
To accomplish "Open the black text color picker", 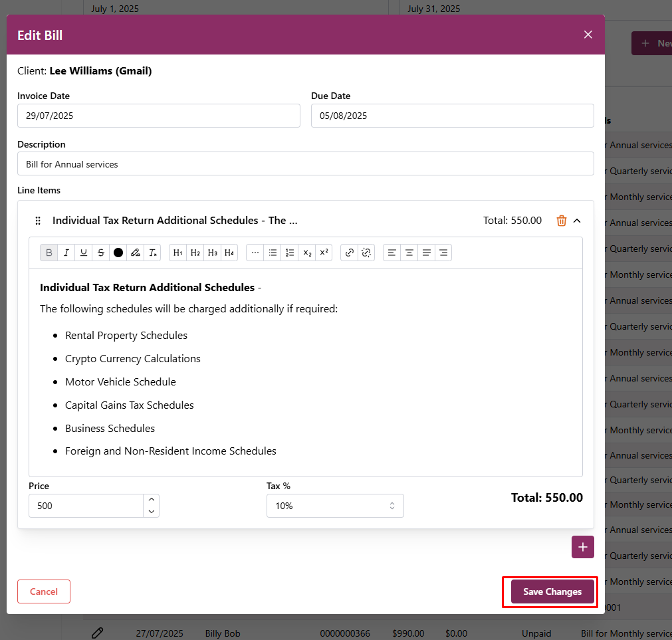I will (118, 253).
